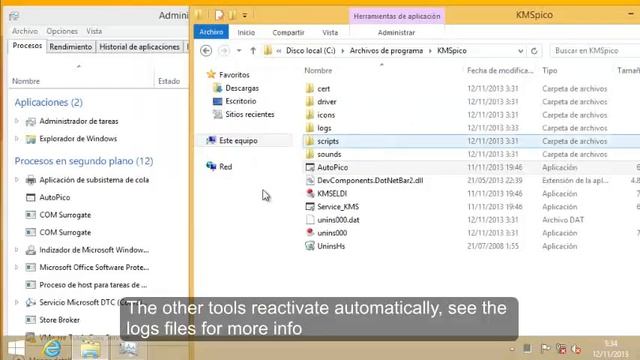This screenshot has width=640, height=360.
Task: Go up one folder level arrow
Action: point(253,51)
